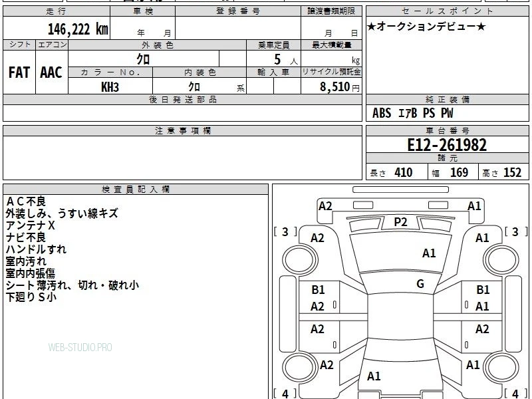This screenshot has height=399, width=532.
Task: Click the 純正装備 section header
Action: point(447,99)
